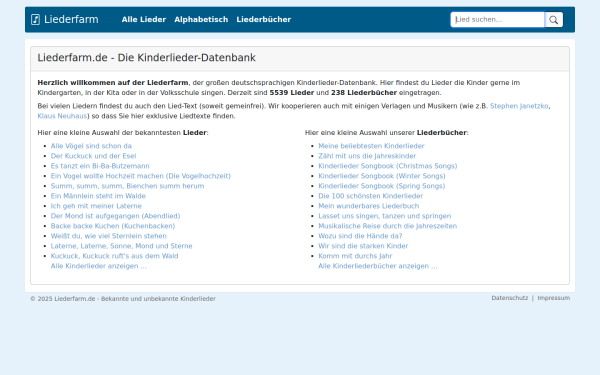Screen dimensions: 600x375
Task: Open 'Kinderlieder Songbook (Spring Songs)'
Action: pos(382,186)
